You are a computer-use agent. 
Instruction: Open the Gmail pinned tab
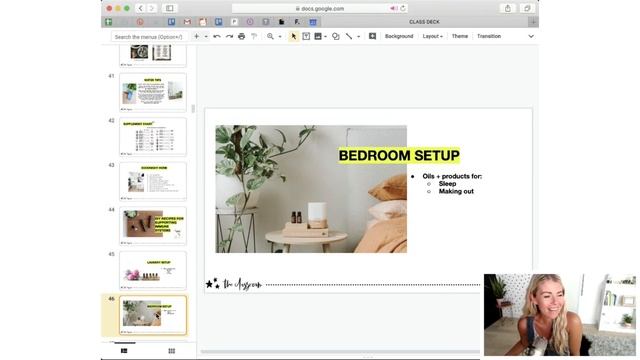[x=187, y=22]
